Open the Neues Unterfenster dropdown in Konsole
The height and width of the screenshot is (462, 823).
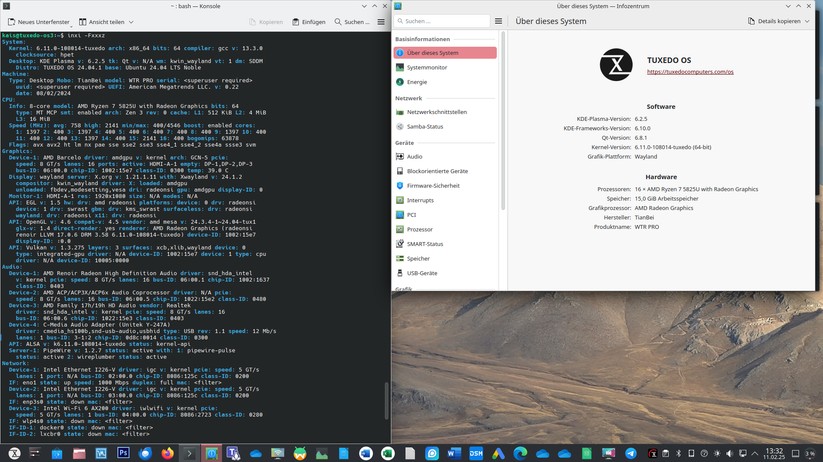point(38,21)
